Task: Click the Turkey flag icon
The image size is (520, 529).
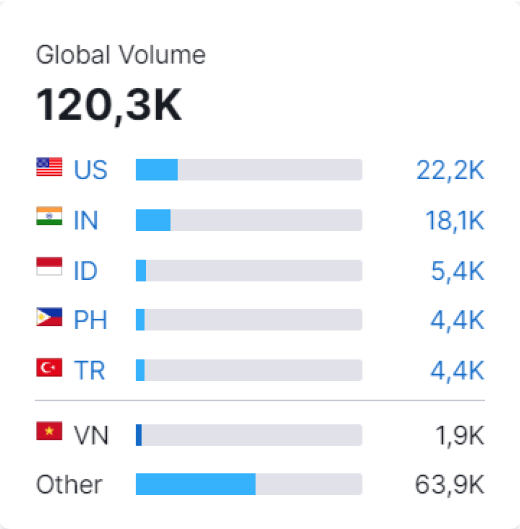Action: coord(49,367)
